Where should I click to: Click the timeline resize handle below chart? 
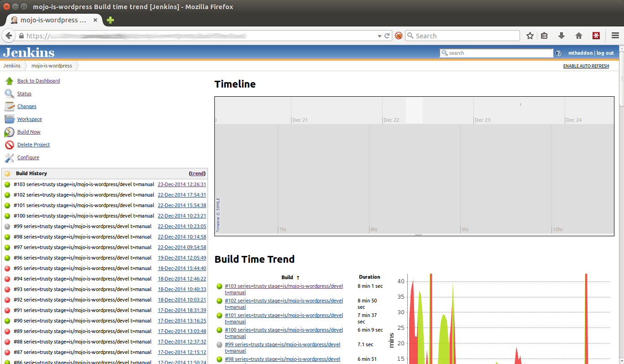(418, 235)
